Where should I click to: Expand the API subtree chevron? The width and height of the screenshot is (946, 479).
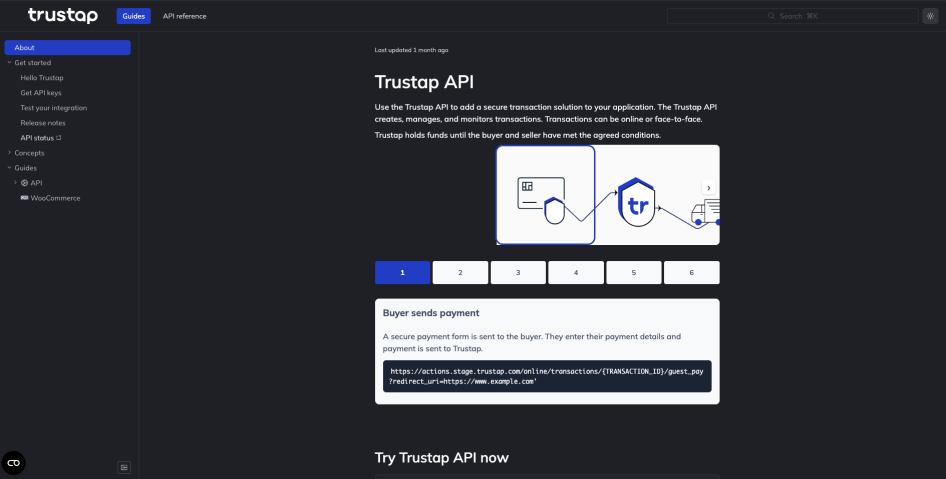coord(16,183)
